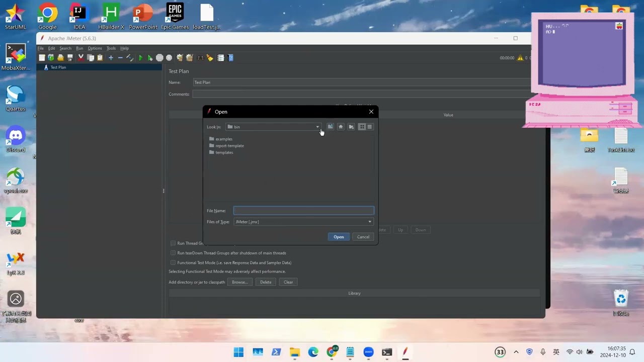Screen dimensions: 644x362
Task: Expand the Look In folder dropdown
Action: [x=317, y=127]
